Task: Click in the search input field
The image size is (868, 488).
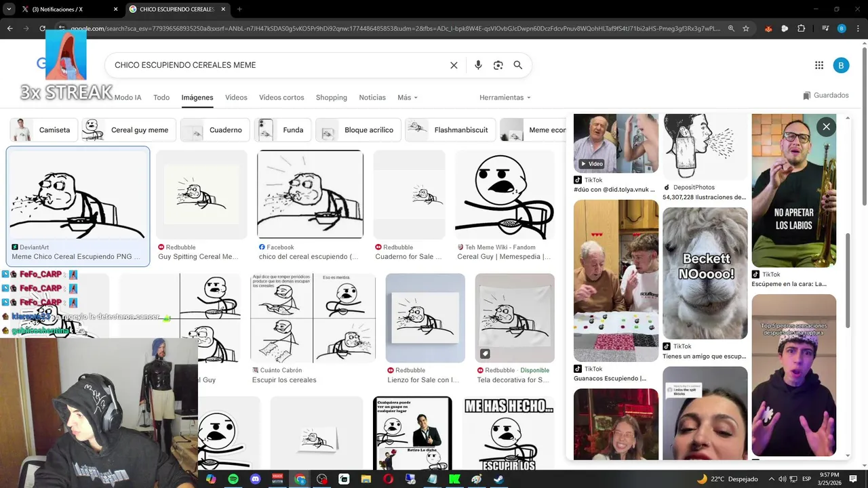Action: click(278, 65)
